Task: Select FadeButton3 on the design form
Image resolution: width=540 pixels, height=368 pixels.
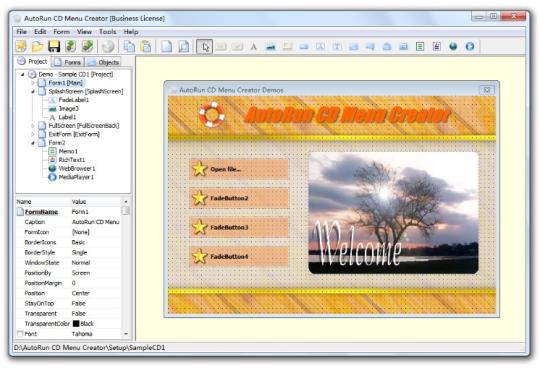Action: (x=239, y=227)
